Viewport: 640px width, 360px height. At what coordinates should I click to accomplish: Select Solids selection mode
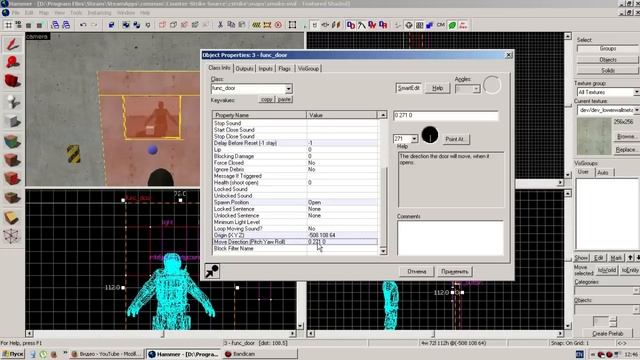[607, 71]
